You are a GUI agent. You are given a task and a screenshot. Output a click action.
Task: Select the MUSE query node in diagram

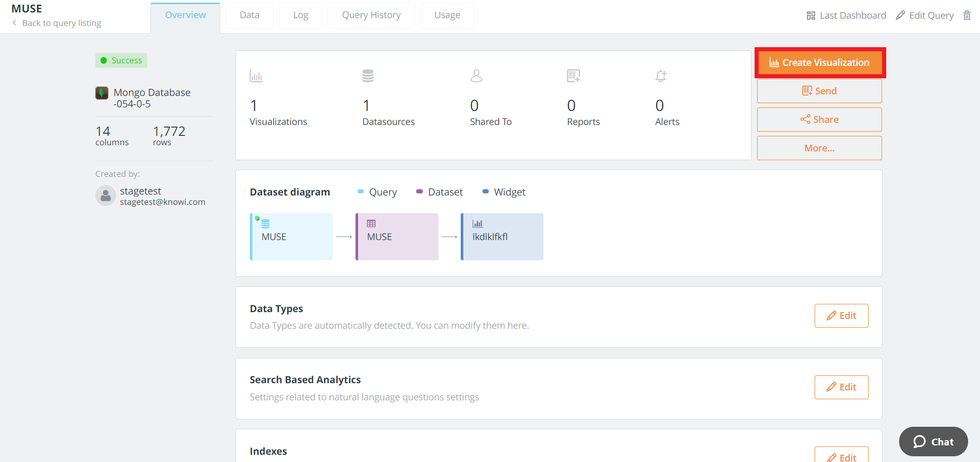coord(291,236)
